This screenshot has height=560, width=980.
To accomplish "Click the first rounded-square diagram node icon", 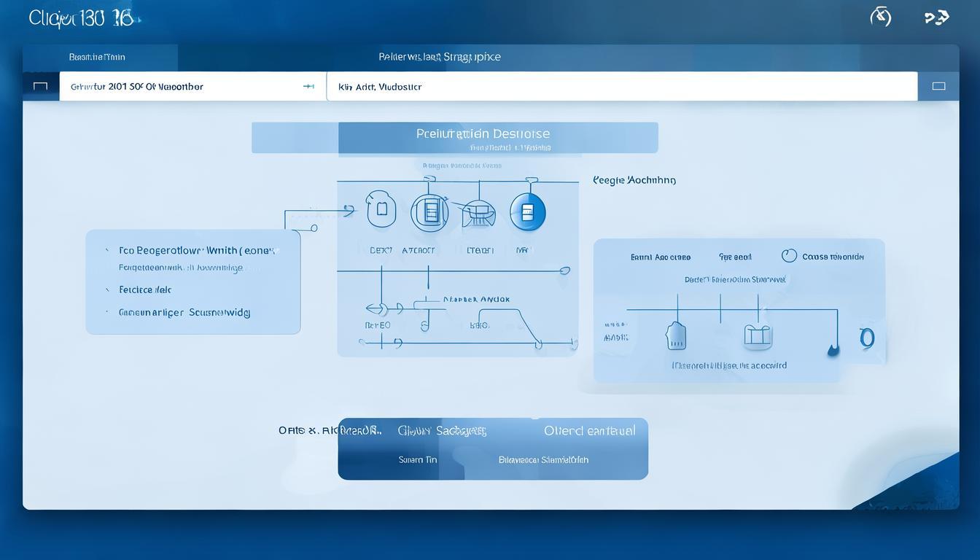I will (x=381, y=210).
